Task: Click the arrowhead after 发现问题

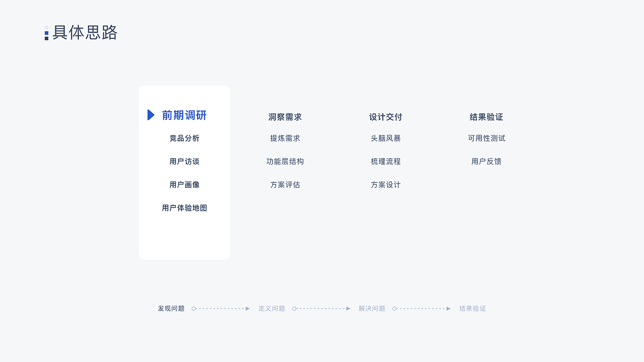Action: (x=248, y=308)
